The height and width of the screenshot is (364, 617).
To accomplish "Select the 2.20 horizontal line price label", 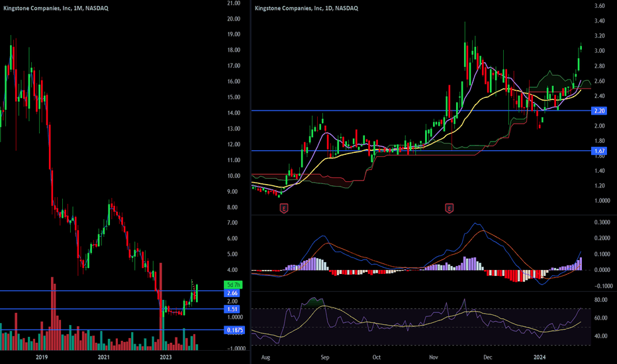I will point(599,111).
